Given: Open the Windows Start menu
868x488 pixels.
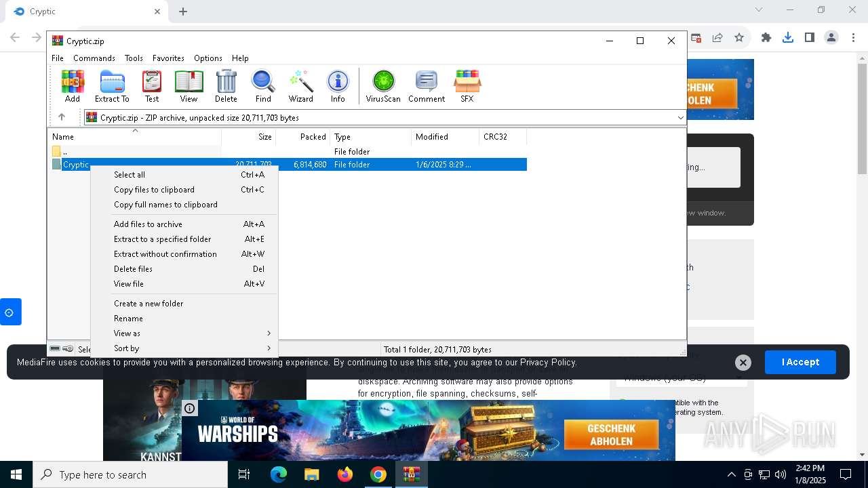Looking at the screenshot, I should (16, 474).
